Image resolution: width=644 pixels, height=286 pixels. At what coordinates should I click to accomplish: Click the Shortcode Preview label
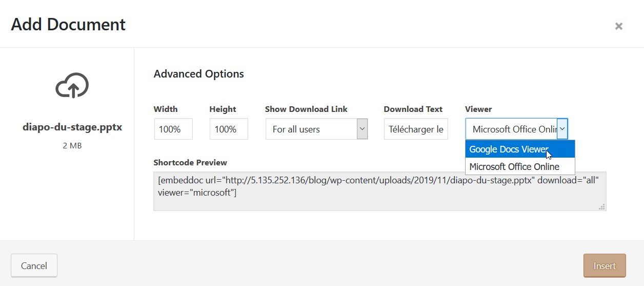(190, 162)
